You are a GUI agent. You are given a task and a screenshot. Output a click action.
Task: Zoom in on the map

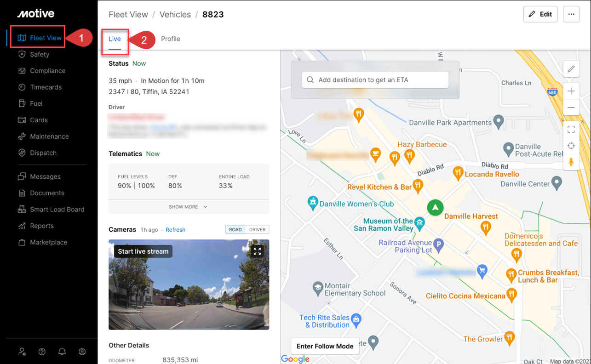tap(571, 91)
